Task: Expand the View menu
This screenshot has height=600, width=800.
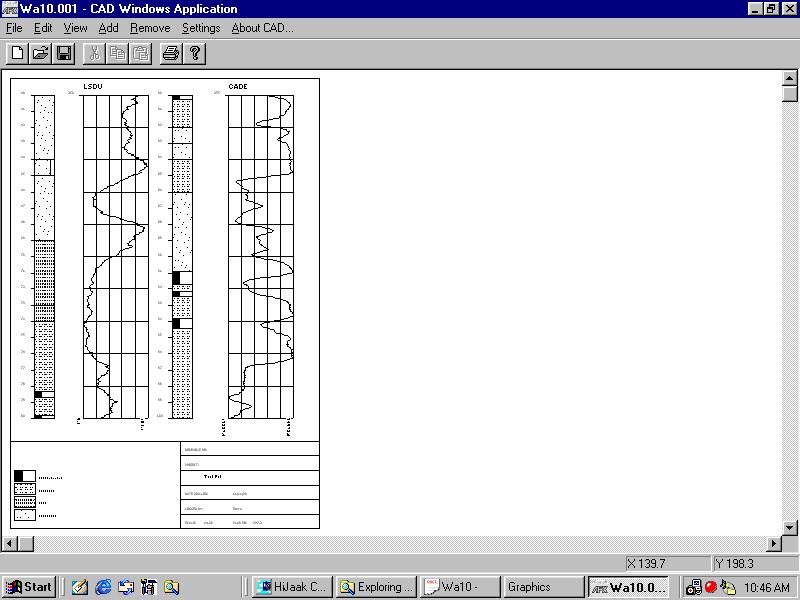Action: coord(76,28)
